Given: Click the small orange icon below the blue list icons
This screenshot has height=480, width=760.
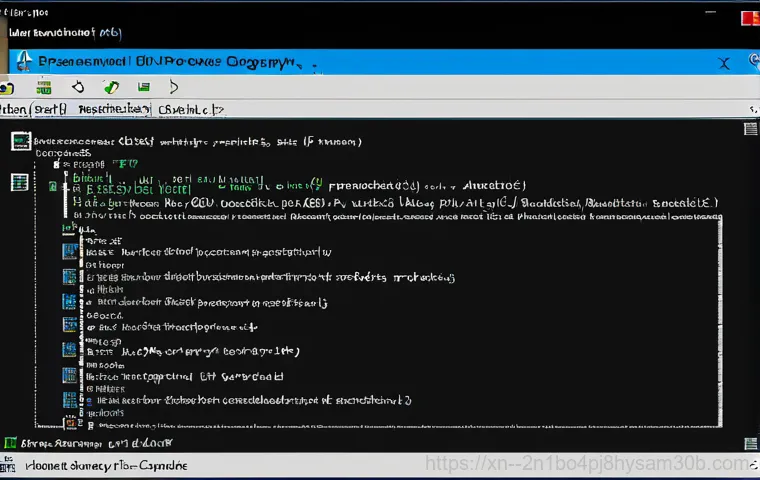Looking at the screenshot, I should [x=71, y=423].
